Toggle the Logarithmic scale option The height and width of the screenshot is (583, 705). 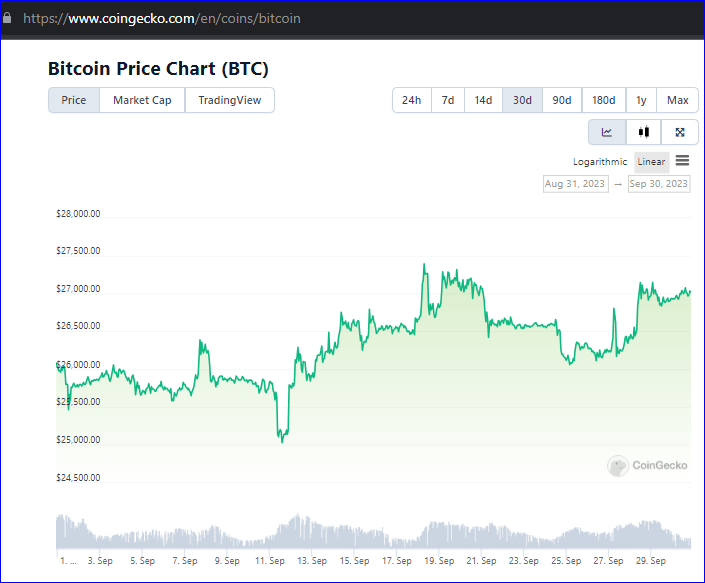coord(599,162)
